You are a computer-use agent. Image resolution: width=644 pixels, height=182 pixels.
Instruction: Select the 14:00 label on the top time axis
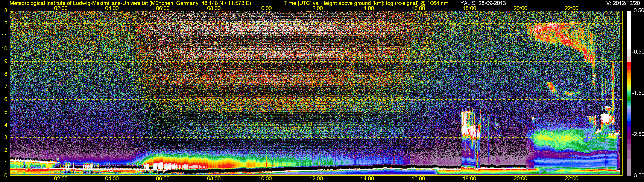[x=367, y=8]
